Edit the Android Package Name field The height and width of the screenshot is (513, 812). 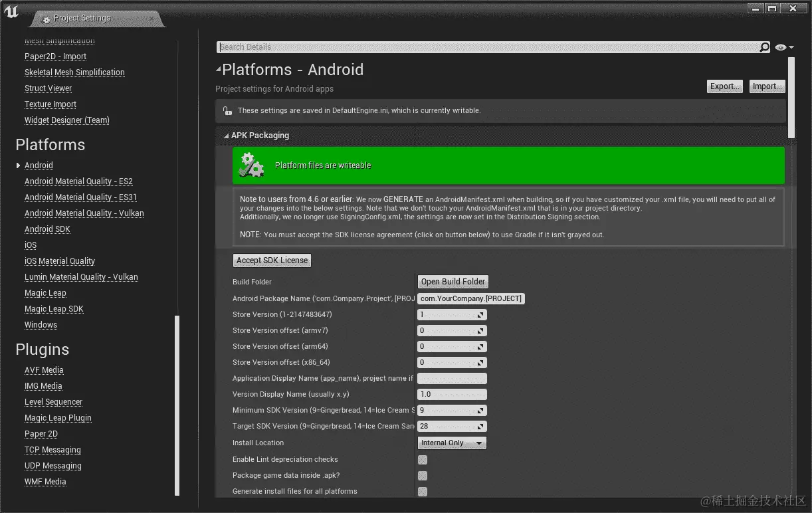coord(471,298)
